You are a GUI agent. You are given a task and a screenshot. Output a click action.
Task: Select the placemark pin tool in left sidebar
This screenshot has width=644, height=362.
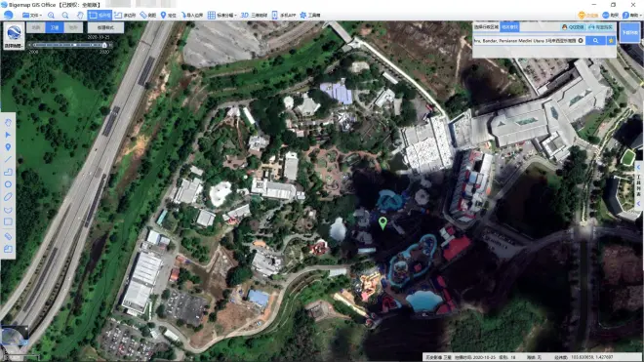pos(8,147)
